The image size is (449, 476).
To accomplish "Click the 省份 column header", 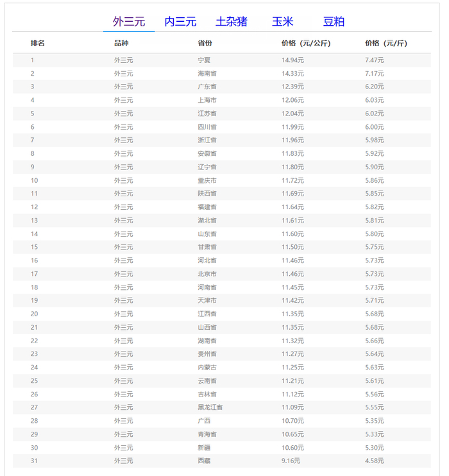I will click(x=205, y=43).
